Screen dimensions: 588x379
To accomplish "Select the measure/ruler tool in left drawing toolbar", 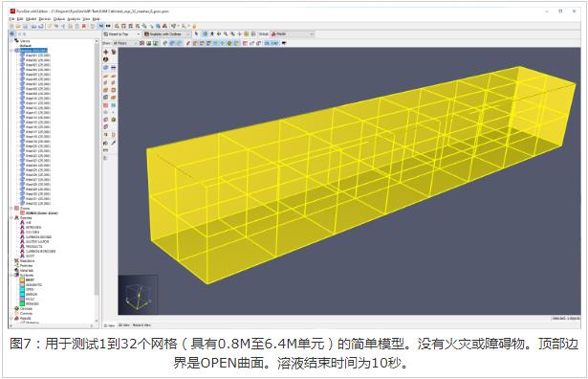I will (106, 150).
